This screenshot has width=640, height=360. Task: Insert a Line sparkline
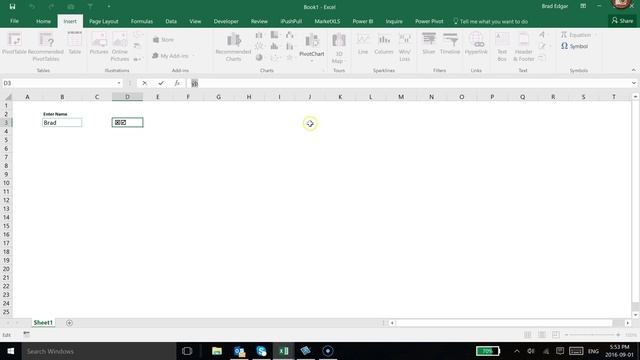(363, 44)
